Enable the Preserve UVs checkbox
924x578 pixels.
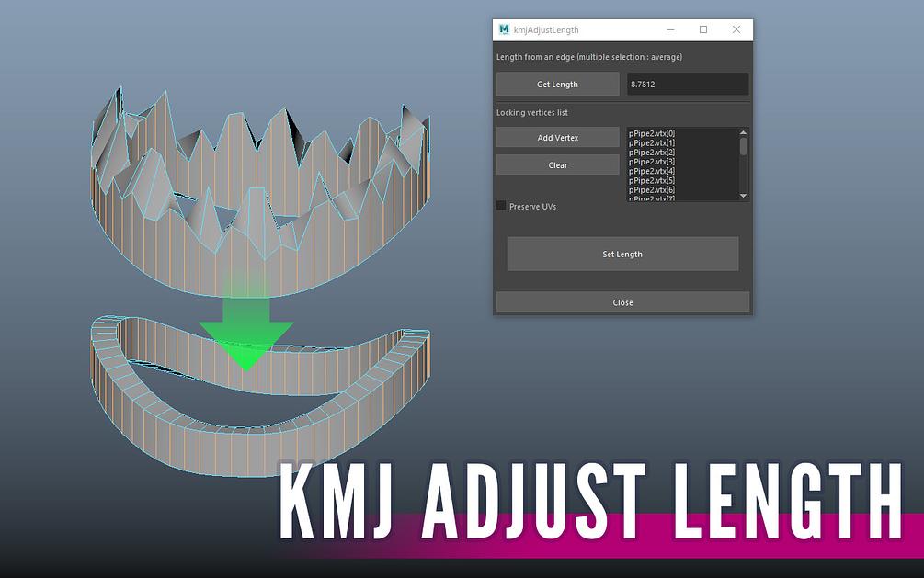[501, 207]
